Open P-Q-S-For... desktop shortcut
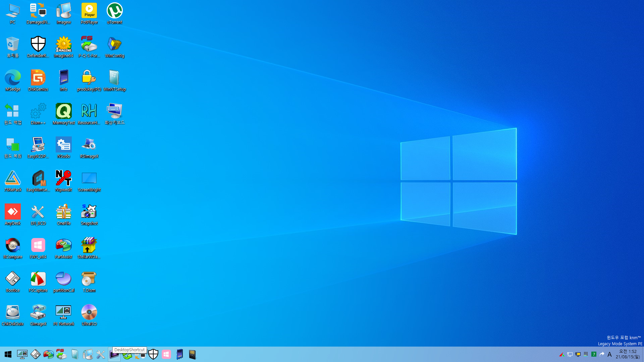Screen dimensions: 644x362 89,47
